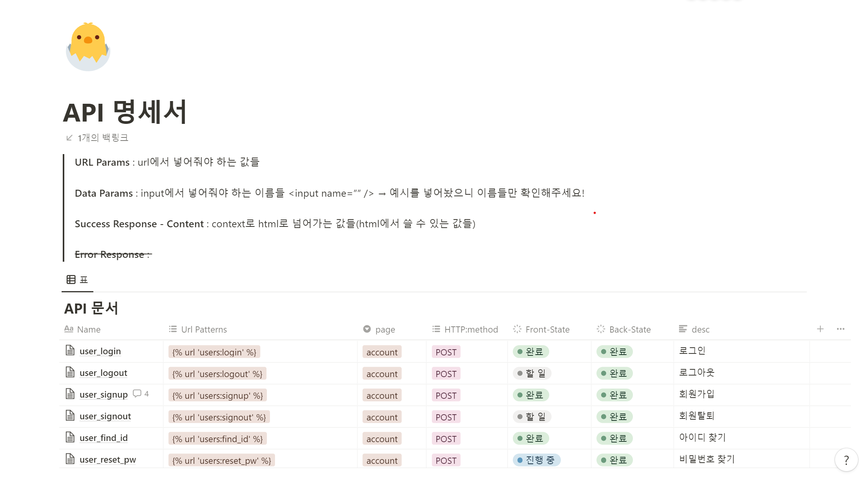Image resolution: width=868 pixels, height=482 pixels.
Task: Click the plus icon to add column
Action: coord(820,329)
